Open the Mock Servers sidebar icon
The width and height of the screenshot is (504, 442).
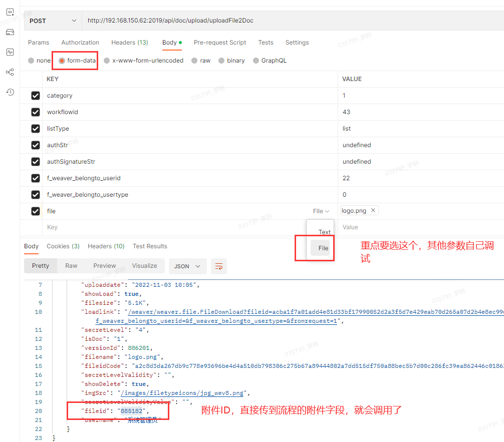pos(10,32)
